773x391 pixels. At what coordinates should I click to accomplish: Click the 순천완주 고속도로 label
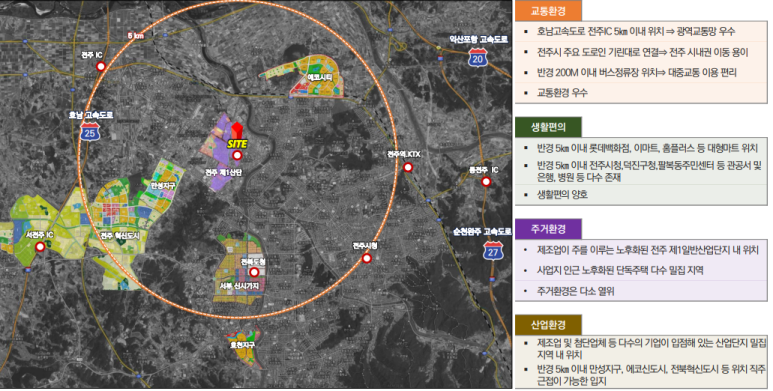(x=482, y=232)
